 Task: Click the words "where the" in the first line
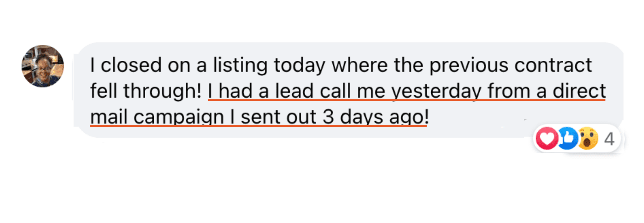coord(377,65)
